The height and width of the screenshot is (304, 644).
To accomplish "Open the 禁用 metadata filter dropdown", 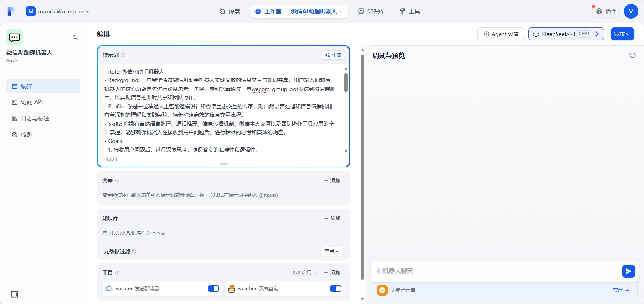I will pos(332,251).
